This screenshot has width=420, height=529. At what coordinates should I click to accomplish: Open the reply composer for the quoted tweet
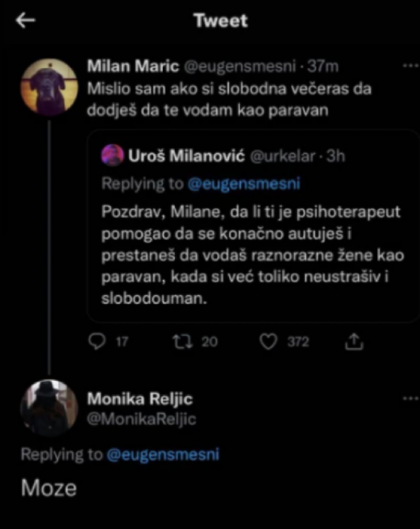pyautogui.click(x=97, y=341)
